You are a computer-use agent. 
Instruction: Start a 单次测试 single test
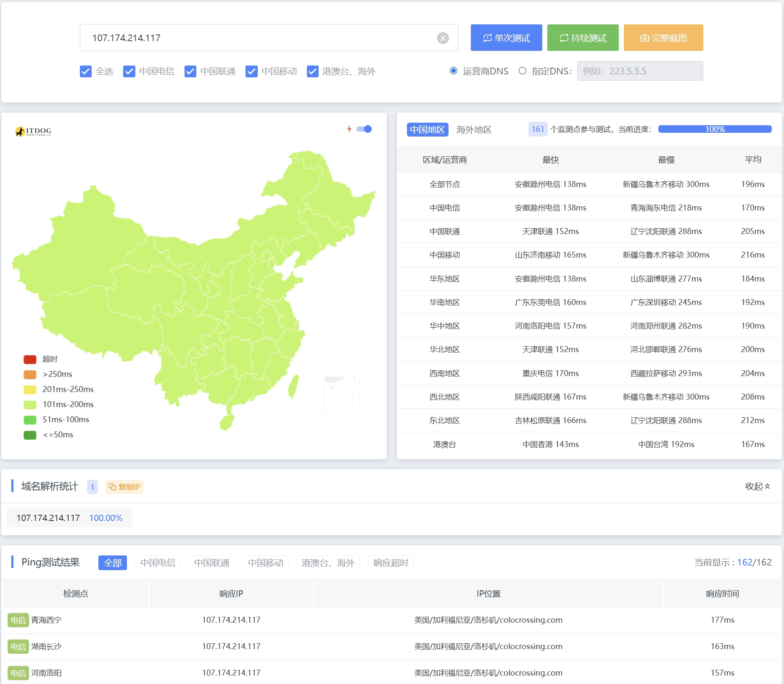point(506,38)
